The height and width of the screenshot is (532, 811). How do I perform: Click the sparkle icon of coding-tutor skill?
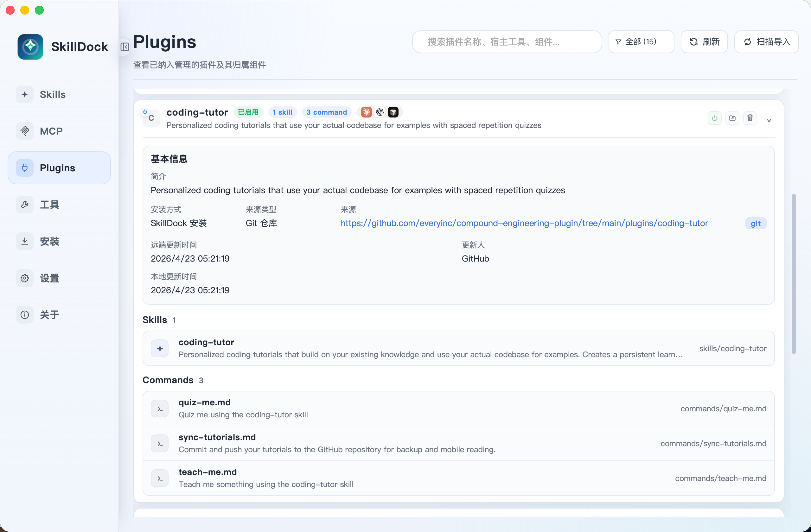[x=160, y=348]
